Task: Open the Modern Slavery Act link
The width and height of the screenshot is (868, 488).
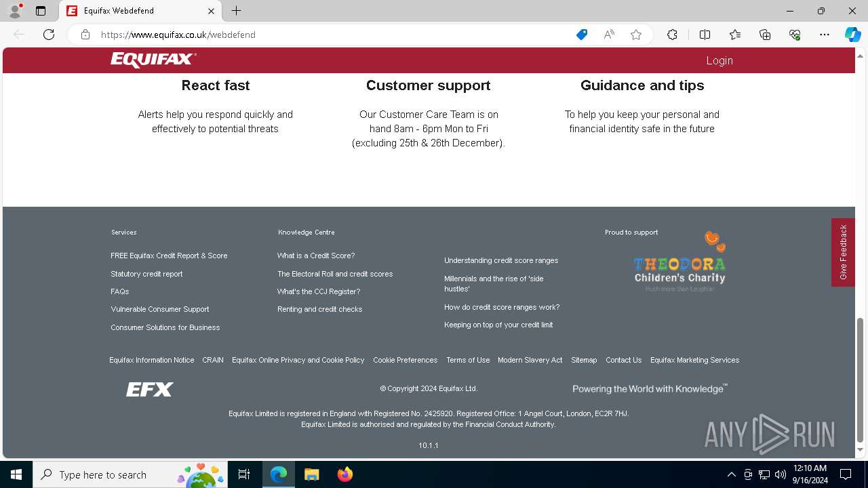Action: (x=530, y=360)
